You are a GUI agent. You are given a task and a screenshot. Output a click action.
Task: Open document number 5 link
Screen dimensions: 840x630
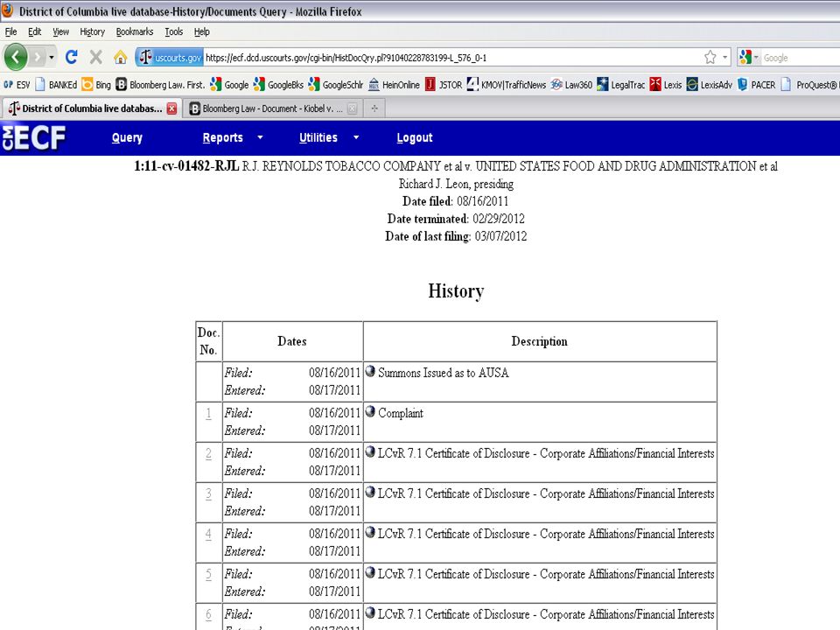208,574
